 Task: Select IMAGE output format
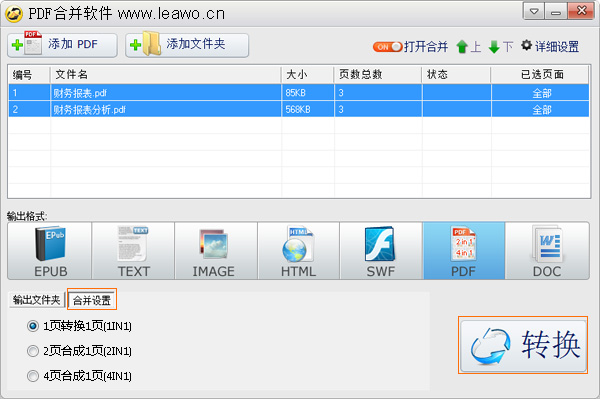pos(216,251)
